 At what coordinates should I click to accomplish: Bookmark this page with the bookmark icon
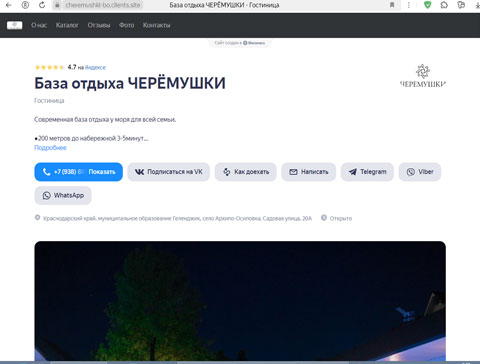tap(392, 5)
